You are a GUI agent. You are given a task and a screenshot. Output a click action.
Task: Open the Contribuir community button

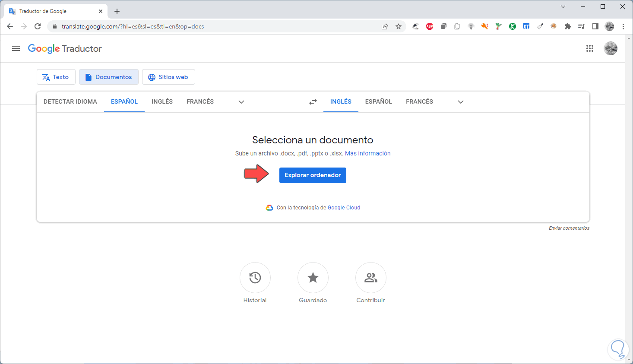(371, 278)
